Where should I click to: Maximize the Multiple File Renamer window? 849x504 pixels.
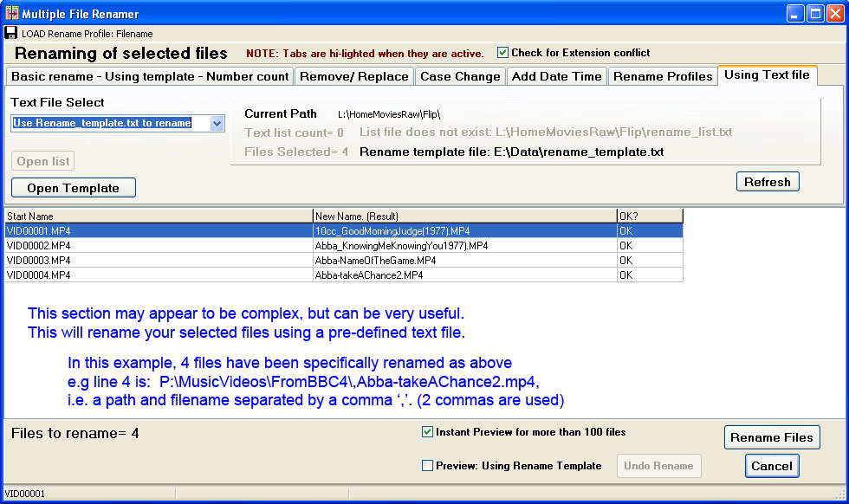(815, 14)
